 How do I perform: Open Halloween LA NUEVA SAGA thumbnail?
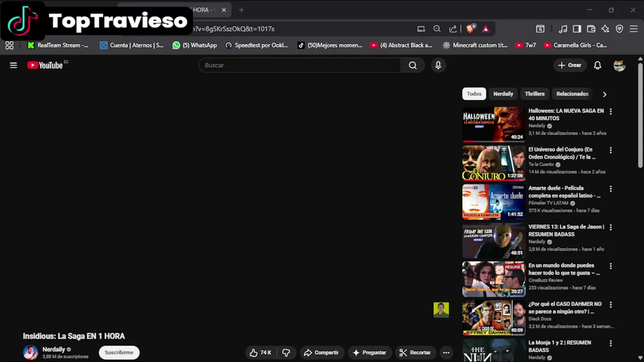coord(494,124)
